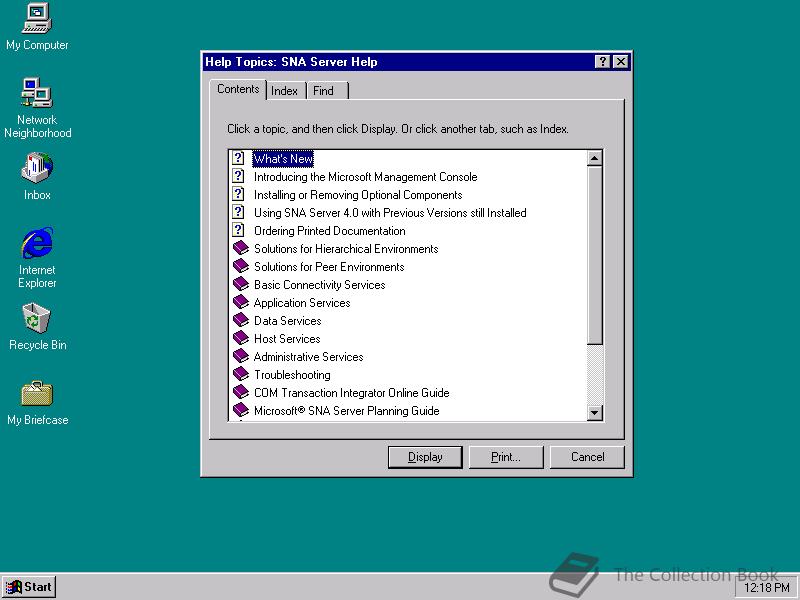Click the book icon beside Data Services
This screenshot has height=600, width=800.
click(x=241, y=320)
